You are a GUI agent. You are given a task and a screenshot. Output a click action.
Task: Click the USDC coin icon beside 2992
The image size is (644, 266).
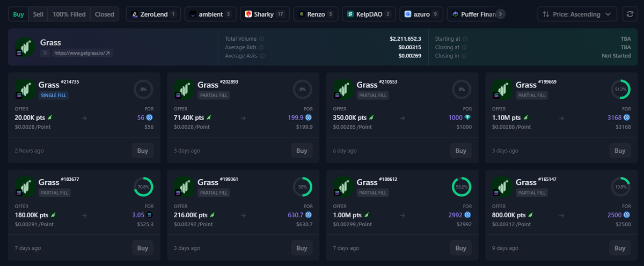469,215
